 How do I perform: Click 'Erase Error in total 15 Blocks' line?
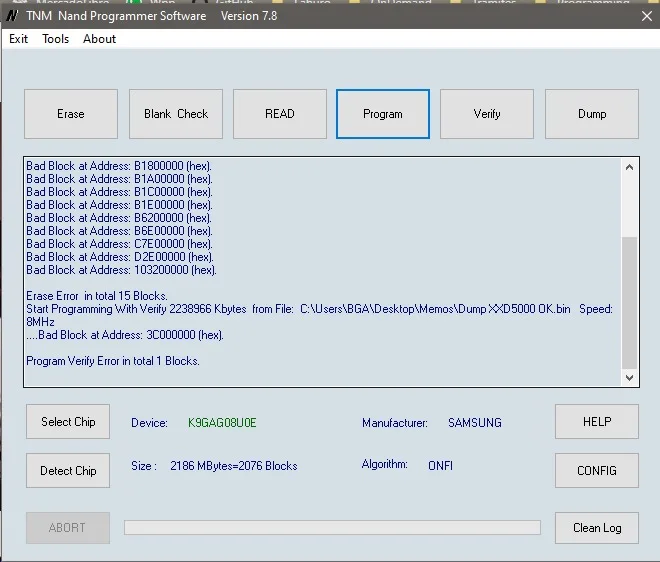pos(97,296)
